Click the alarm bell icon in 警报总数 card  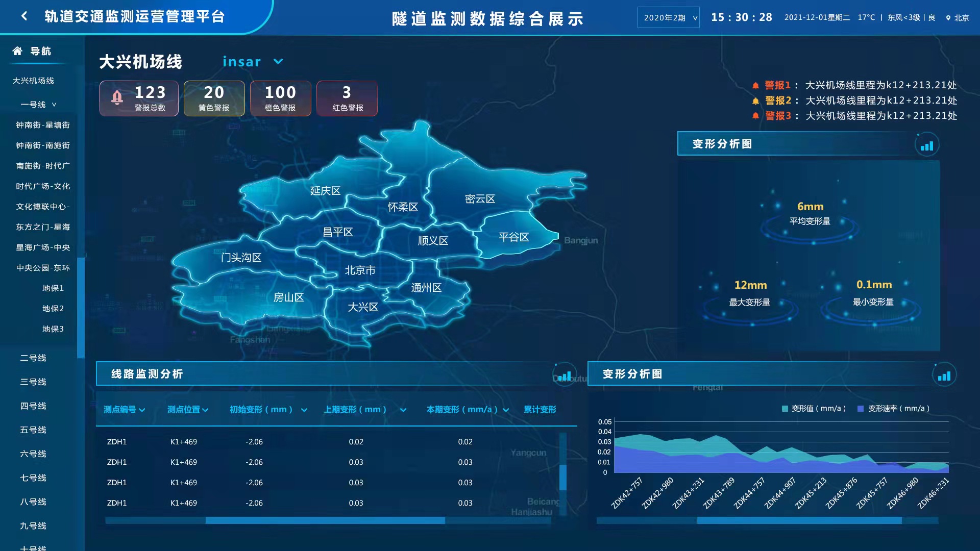[x=117, y=97]
